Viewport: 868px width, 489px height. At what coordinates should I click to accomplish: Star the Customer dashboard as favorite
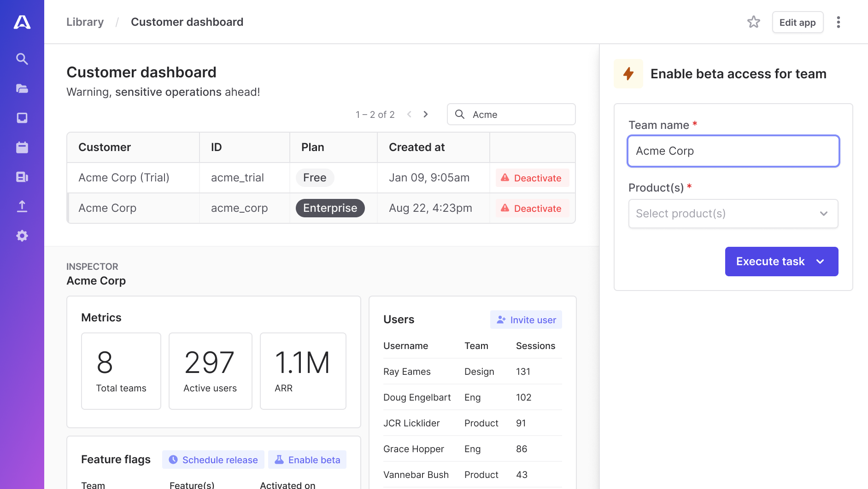754,22
